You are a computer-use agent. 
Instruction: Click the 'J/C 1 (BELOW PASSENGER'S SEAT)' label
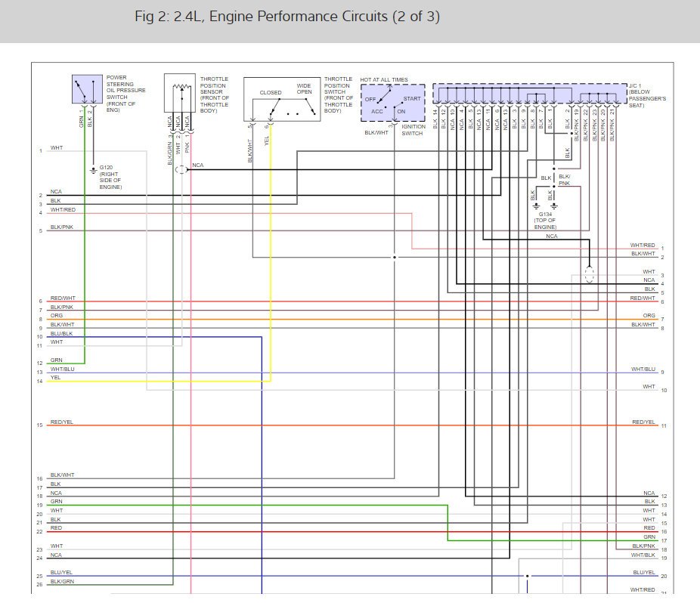coord(647,95)
